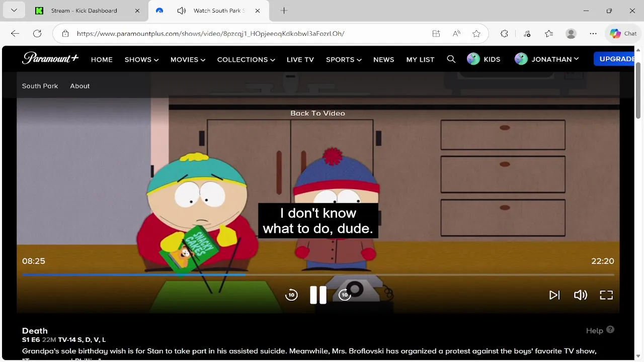Viewport: 644px width, 362px height.
Task: Pause the video playback
Action: pyautogui.click(x=318, y=295)
